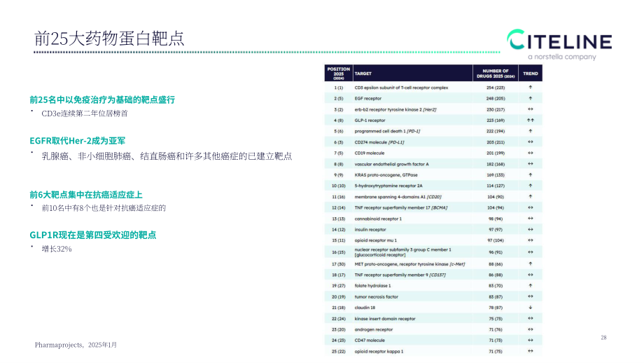Click position cell 17 (30)
The width and height of the screenshot is (644, 363).
(338, 264)
